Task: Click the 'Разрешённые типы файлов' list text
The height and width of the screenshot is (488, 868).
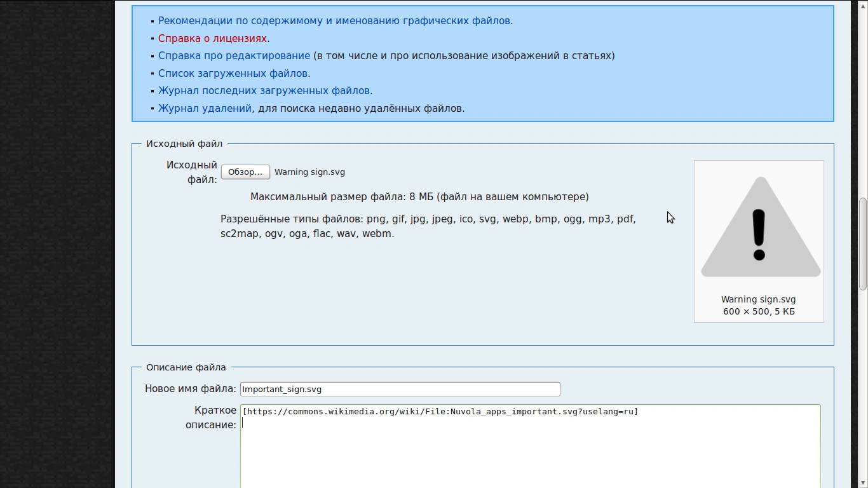Action: click(x=428, y=226)
